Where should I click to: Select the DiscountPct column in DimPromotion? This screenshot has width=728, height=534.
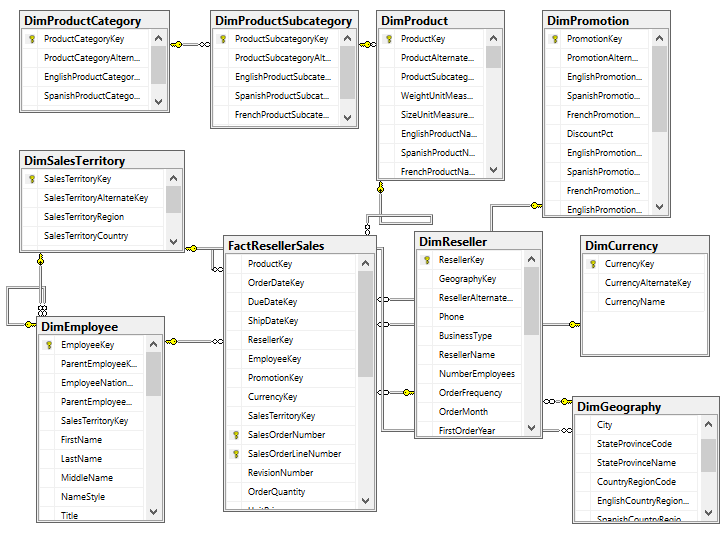pyautogui.click(x=597, y=134)
